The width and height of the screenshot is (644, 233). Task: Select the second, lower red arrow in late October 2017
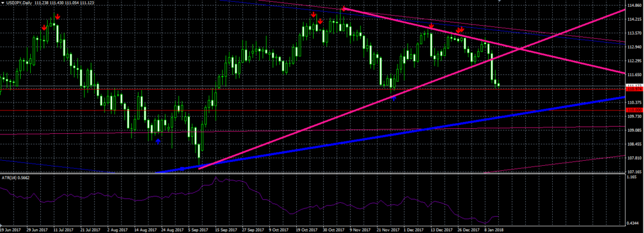coord(320,21)
